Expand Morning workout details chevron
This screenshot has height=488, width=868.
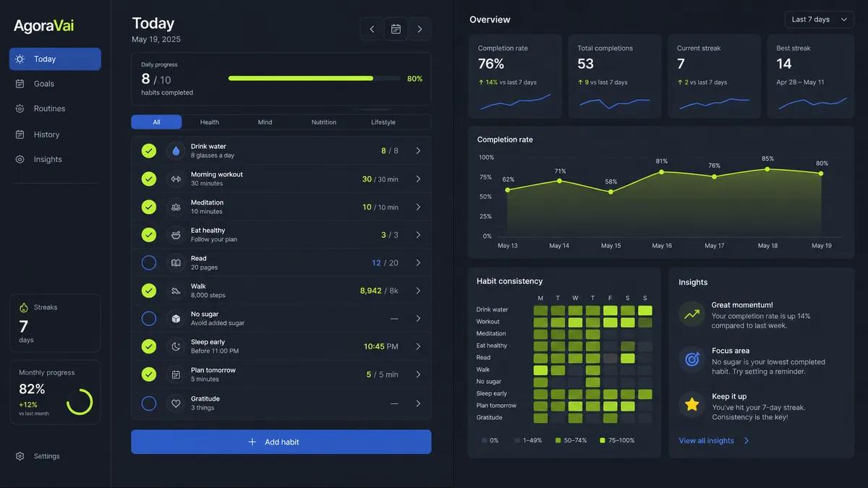[x=418, y=179]
